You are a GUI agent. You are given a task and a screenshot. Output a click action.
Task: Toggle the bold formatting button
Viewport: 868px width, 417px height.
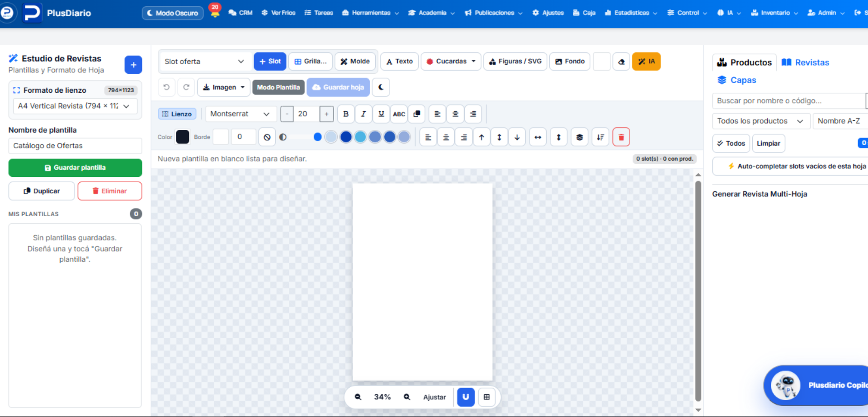[346, 114]
